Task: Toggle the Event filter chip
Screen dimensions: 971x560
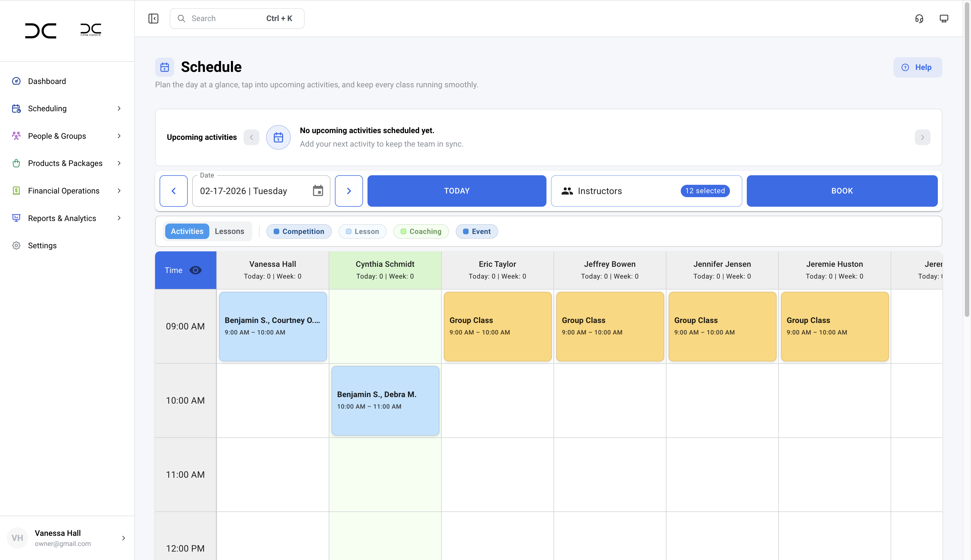Action: pyautogui.click(x=477, y=231)
